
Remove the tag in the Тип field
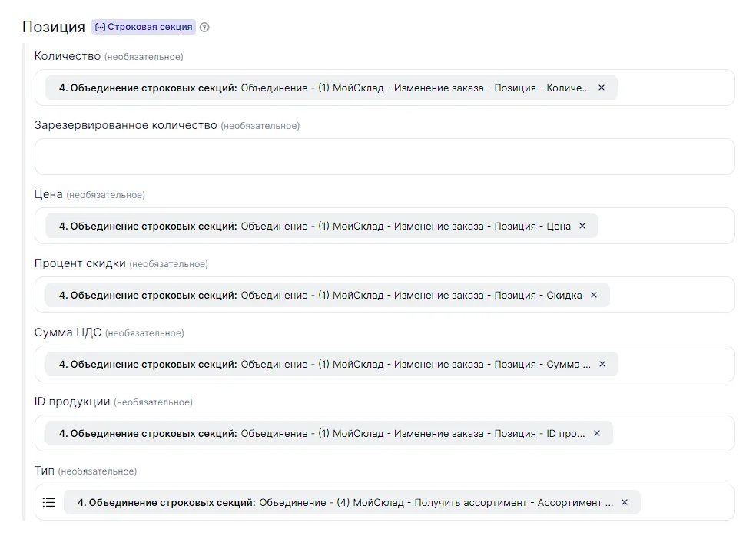tap(625, 502)
